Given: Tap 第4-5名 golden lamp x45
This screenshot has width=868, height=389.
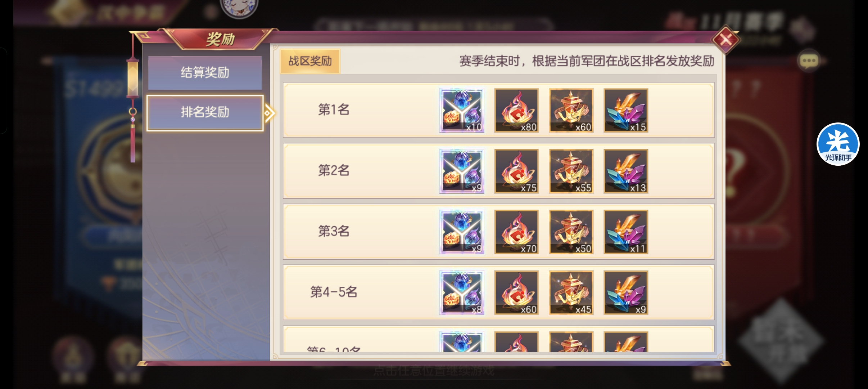Looking at the screenshot, I should [571, 293].
